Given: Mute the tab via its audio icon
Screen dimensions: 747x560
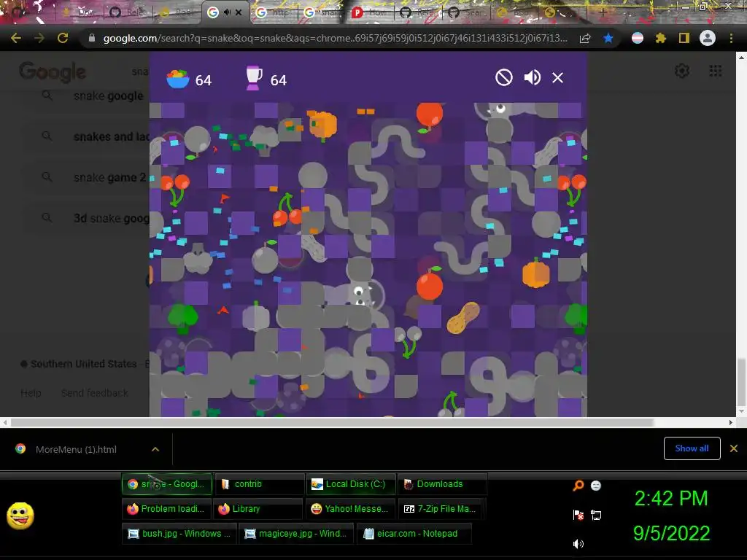Looking at the screenshot, I should point(227,12).
